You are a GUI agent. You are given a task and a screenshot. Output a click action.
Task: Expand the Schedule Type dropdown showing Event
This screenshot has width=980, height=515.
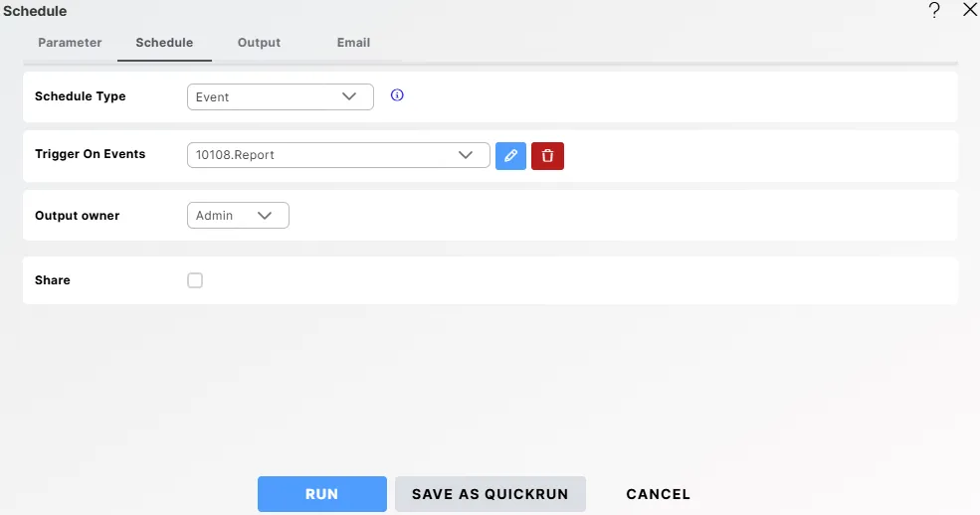(x=280, y=96)
